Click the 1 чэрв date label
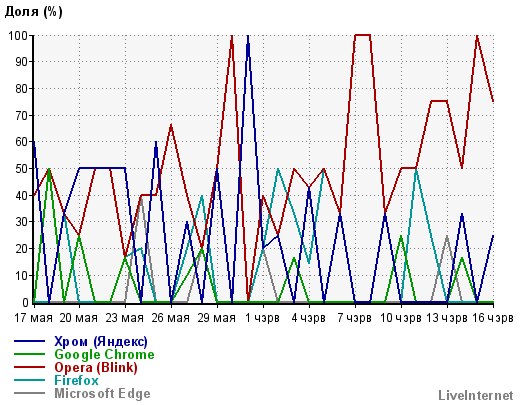520x405 pixels. 262,318
